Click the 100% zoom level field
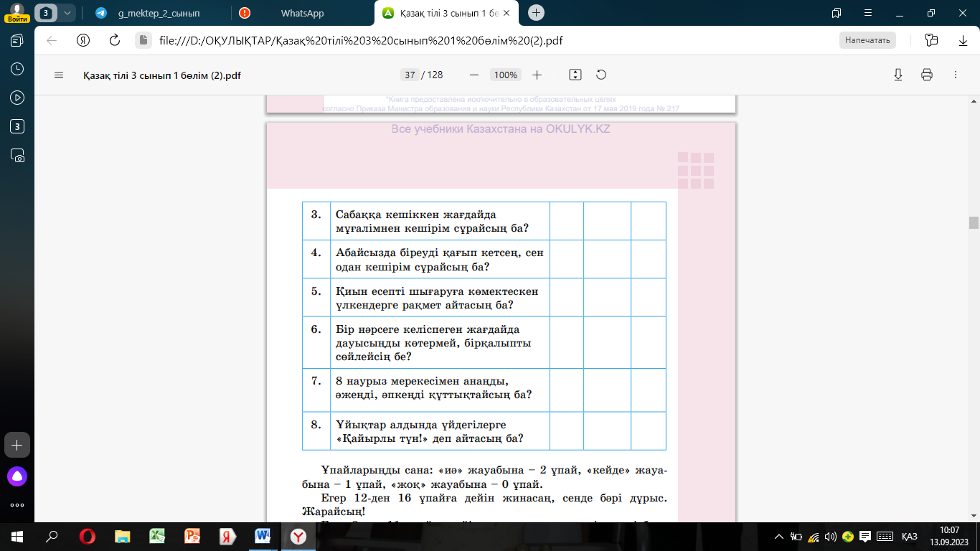The height and width of the screenshot is (551, 980). coord(506,75)
